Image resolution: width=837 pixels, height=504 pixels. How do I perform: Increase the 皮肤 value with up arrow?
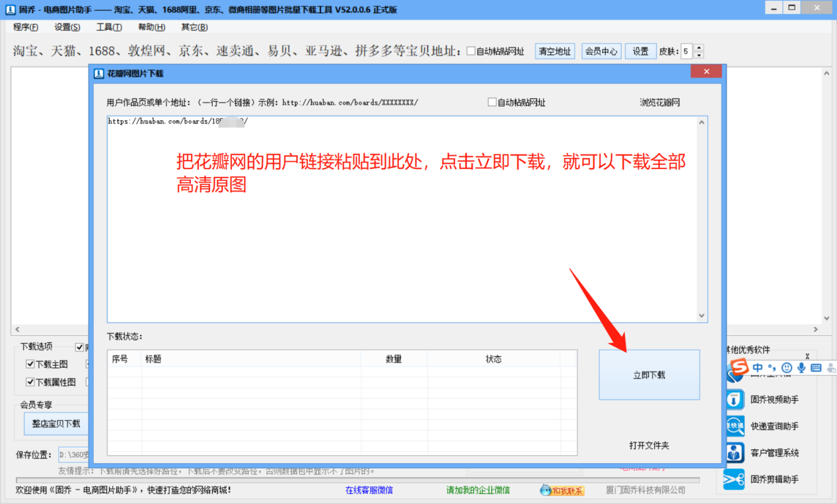click(699, 48)
